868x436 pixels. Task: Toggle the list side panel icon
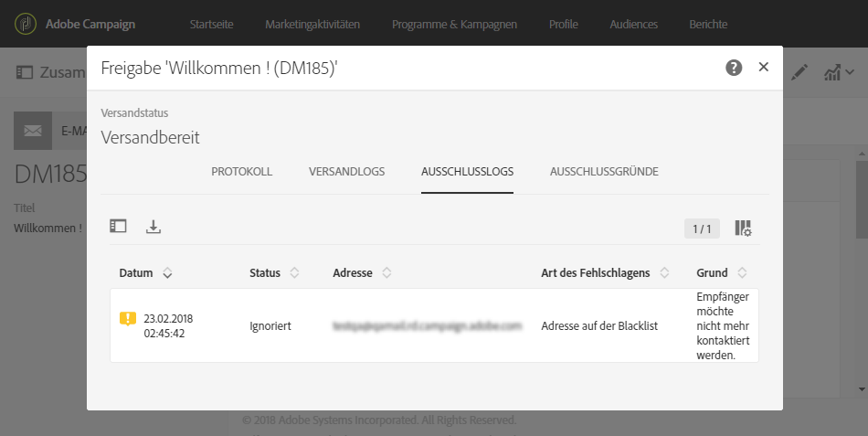coord(118,227)
